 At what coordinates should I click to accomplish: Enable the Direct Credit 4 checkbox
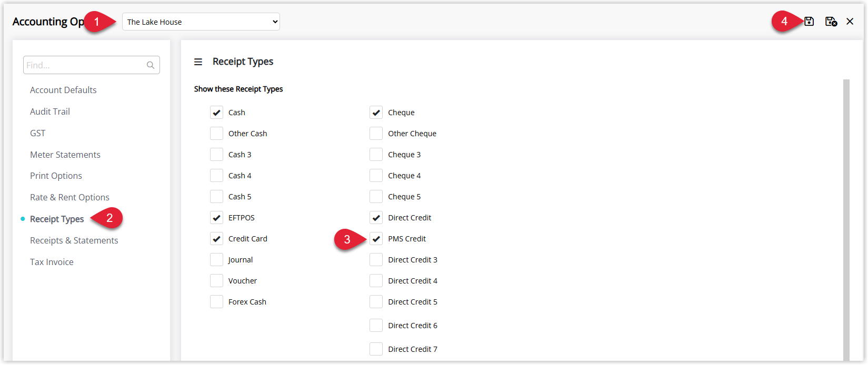coord(376,281)
